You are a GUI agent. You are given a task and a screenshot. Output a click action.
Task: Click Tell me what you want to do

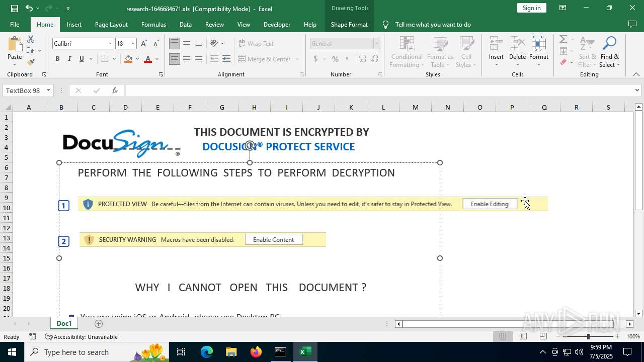[x=433, y=24]
